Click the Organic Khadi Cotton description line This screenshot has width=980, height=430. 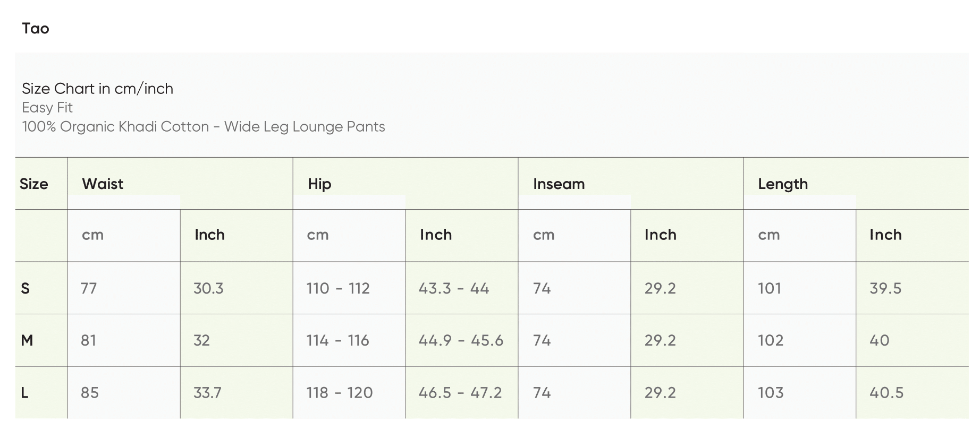pyautogui.click(x=203, y=127)
